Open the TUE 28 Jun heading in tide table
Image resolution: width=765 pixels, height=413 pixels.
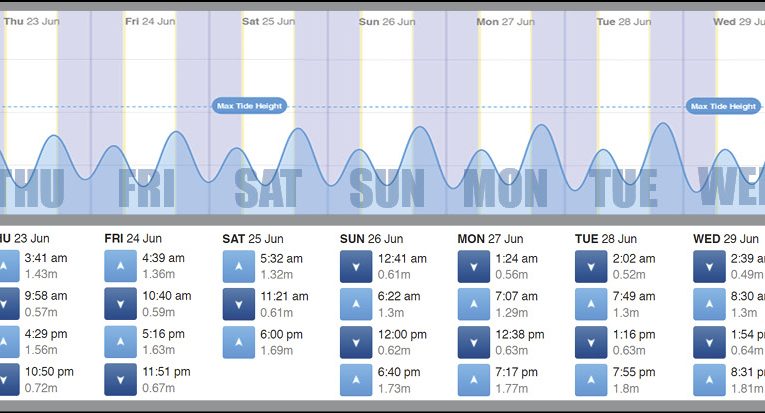pyautogui.click(x=606, y=239)
